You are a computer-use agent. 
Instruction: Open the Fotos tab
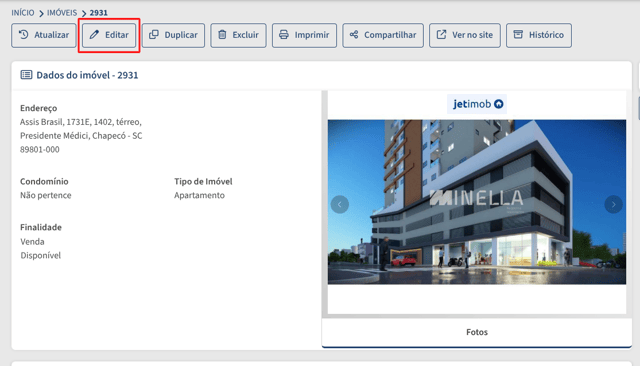(477, 332)
